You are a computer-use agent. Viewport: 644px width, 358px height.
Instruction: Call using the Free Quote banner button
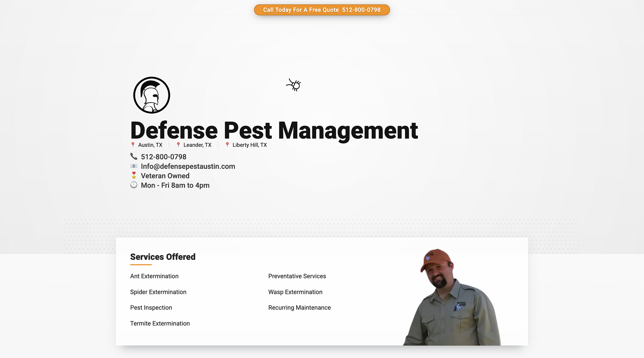(x=322, y=10)
